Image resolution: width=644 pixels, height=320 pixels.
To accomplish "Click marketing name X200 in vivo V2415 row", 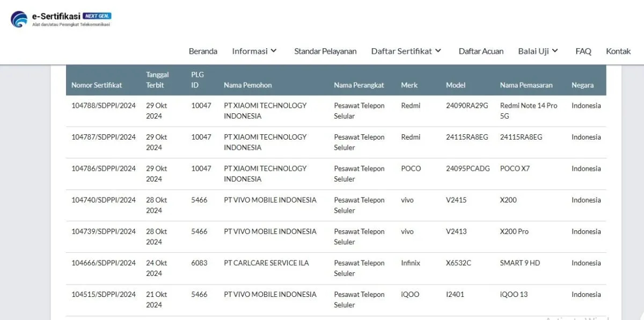I will coord(508,200).
